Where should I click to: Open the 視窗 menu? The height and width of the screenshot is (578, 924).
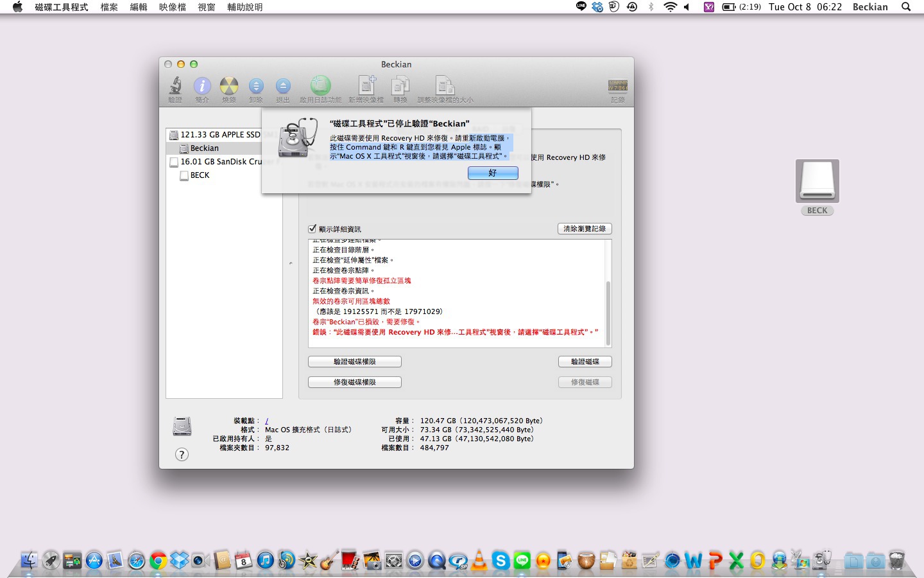pos(207,7)
